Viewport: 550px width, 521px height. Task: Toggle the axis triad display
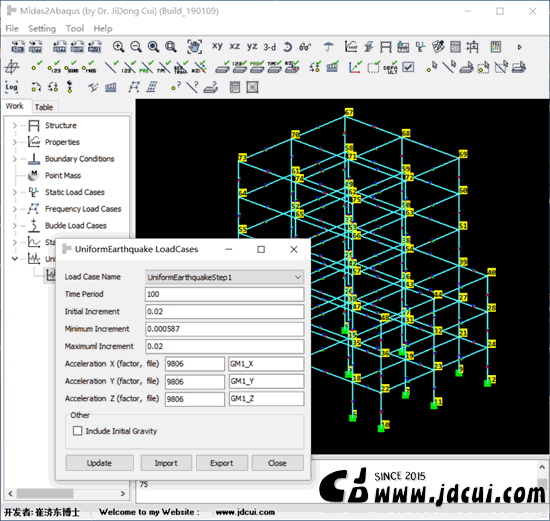point(355,67)
